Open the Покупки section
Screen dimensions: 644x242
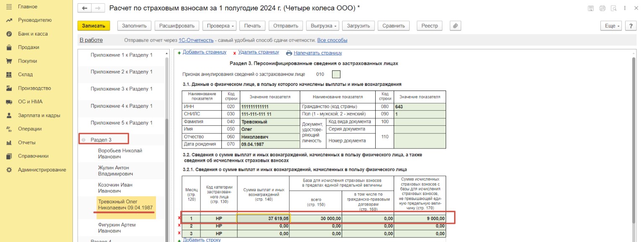click(x=27, y=61)
